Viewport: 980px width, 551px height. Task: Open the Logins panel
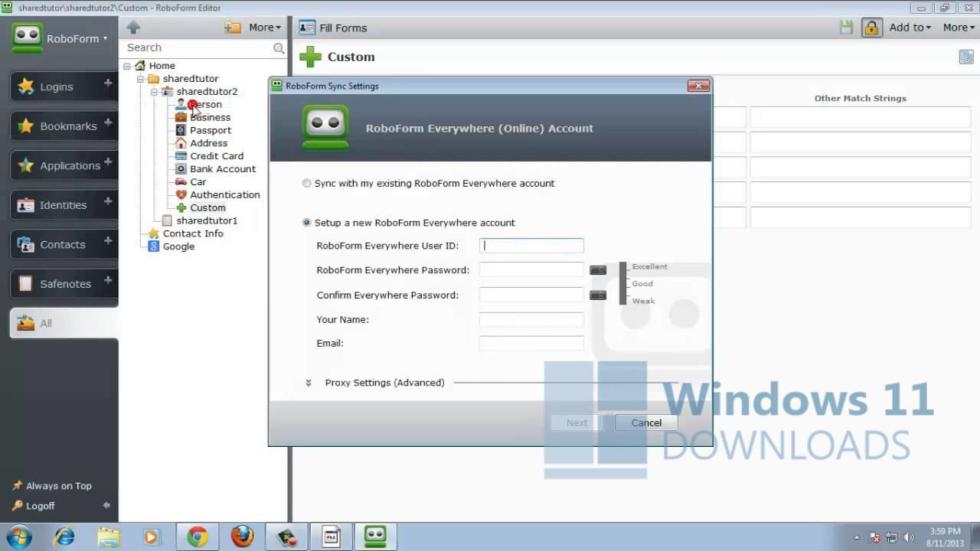pyautogui.click(x=56, y=86)
